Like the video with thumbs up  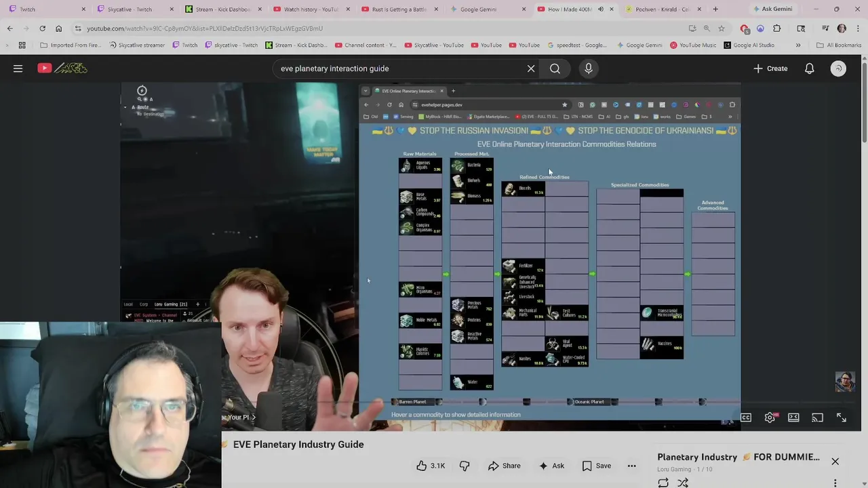tap(431, 466)
